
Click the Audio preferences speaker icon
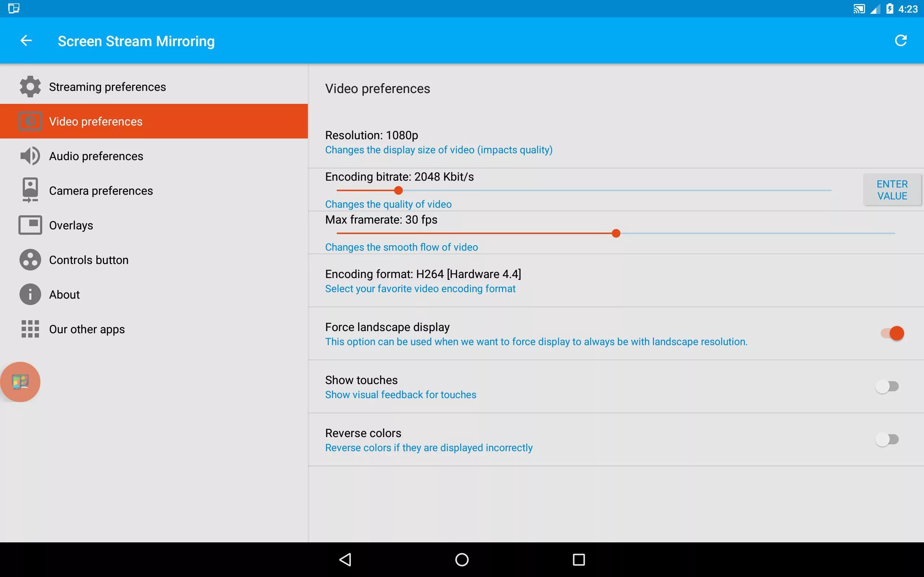click(x=30, y=156)
